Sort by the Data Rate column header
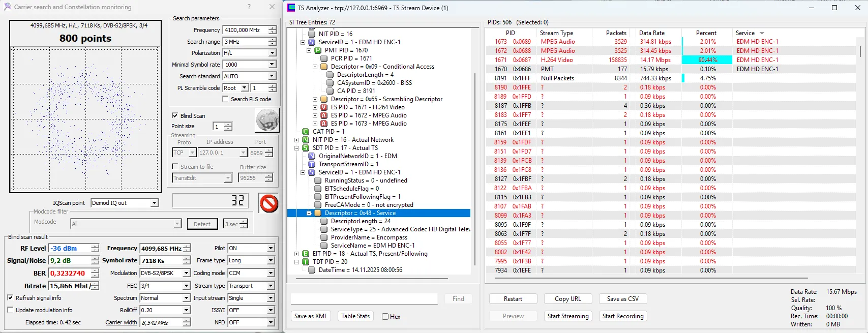Image resolution: width=868 pixels, height=333 pixels. tap(651, 33)
